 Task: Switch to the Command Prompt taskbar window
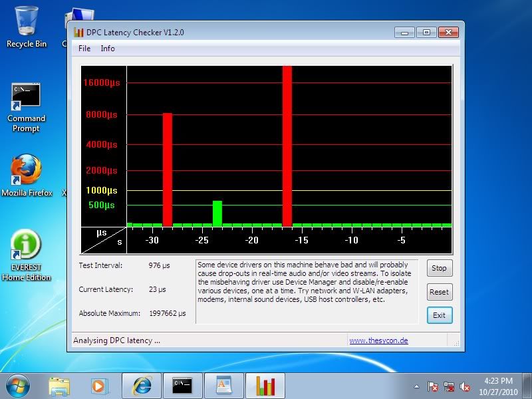(x=183, y=386)
